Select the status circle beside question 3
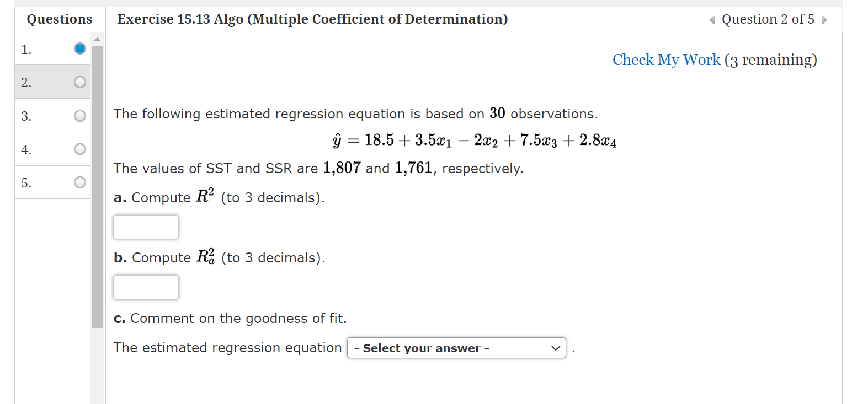Viewport: 868px width, 404px height. coord(79,116)
